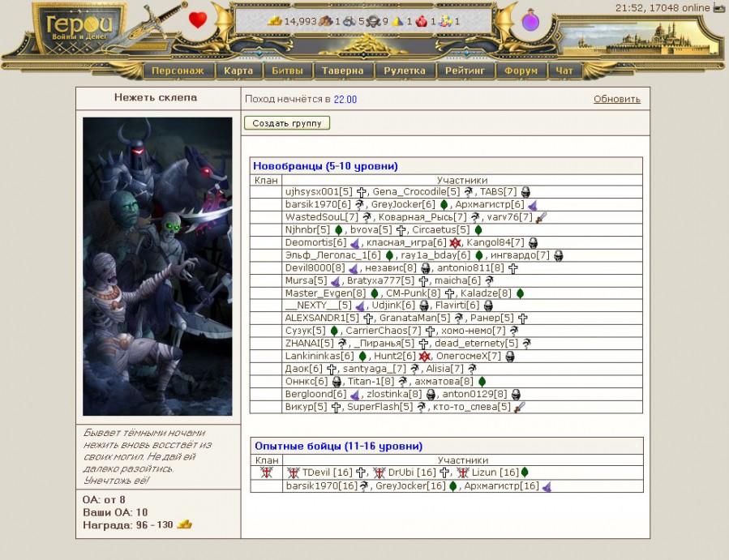
Task: Click the Герои game logo
Action: [x=79, y=26]
